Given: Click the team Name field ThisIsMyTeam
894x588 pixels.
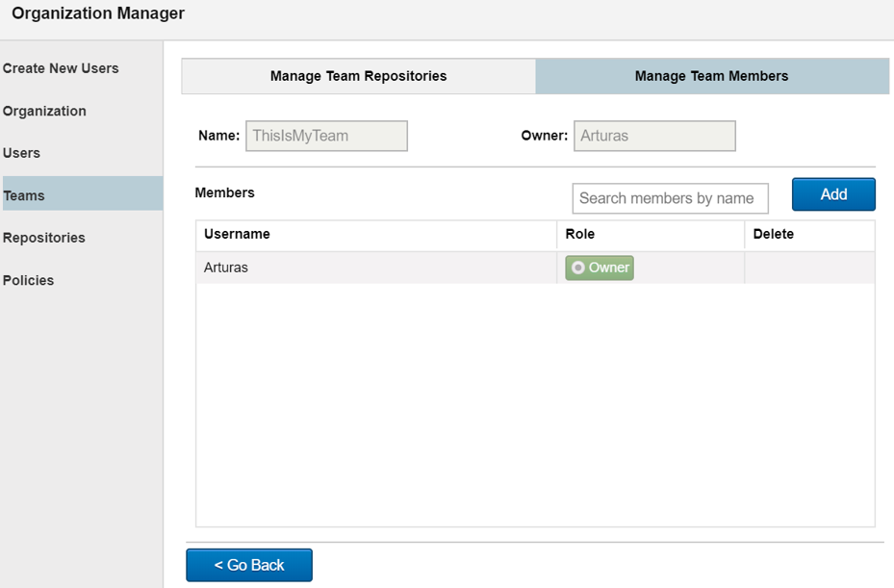Looking at the screenshot, I should point(326,136).
